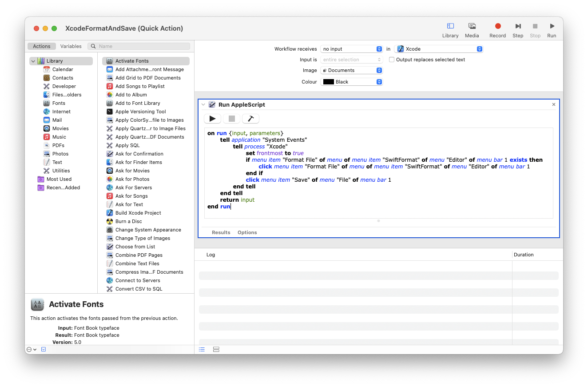Compile the AppleScript with the hammer icon
588x387 pixels.
(x=250, y=118)
